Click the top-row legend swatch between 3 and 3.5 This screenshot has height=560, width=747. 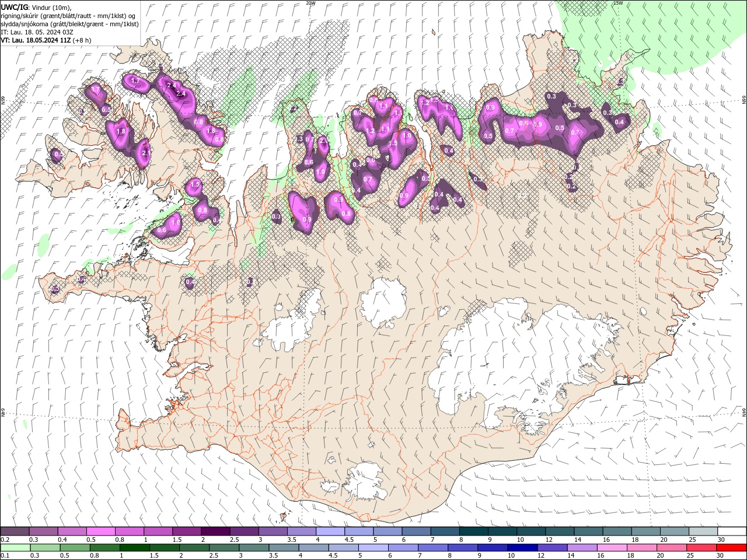pyautogui.click(x=273, y=531)
